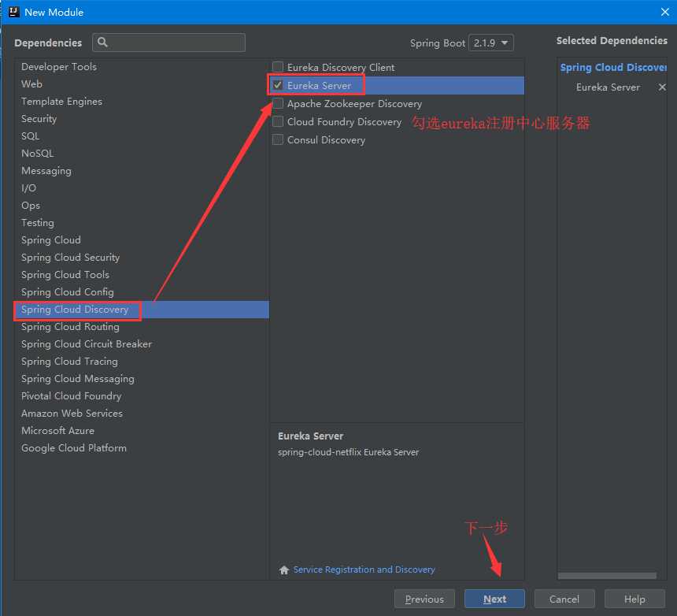677x616 pixels.
Task: Select Spring Cloud Messaging category
Action: pos(141,378)
